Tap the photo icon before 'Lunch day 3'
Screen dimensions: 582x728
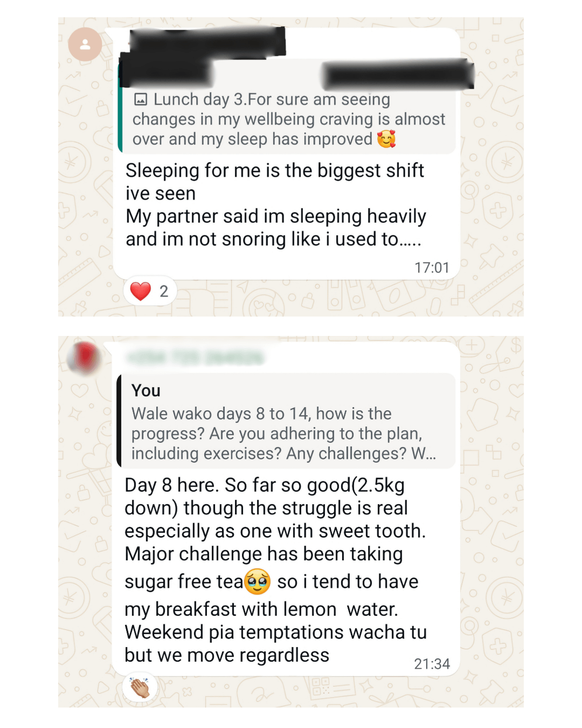coord(141,99)
